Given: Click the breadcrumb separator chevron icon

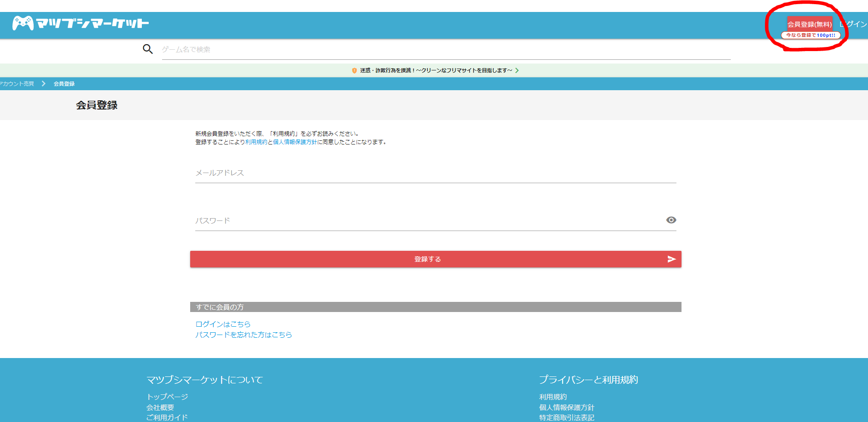Looking at the screenshot, I should click(43, 83).
